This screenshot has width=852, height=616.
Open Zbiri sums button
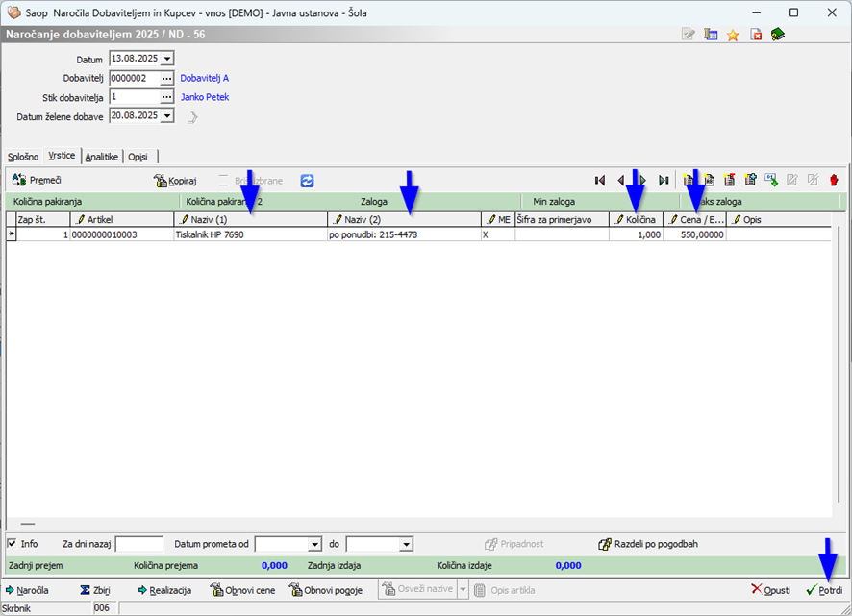(95, 590)
